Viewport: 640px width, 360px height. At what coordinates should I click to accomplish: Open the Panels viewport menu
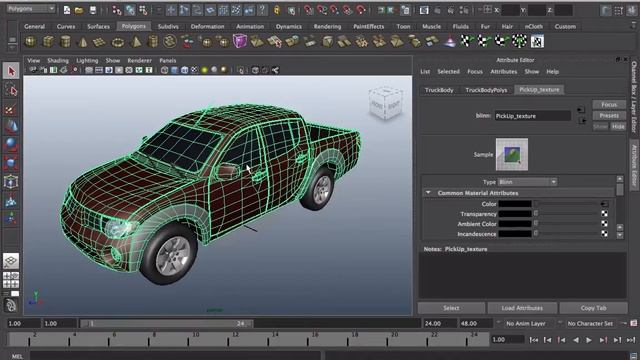(x=168, y=60)
